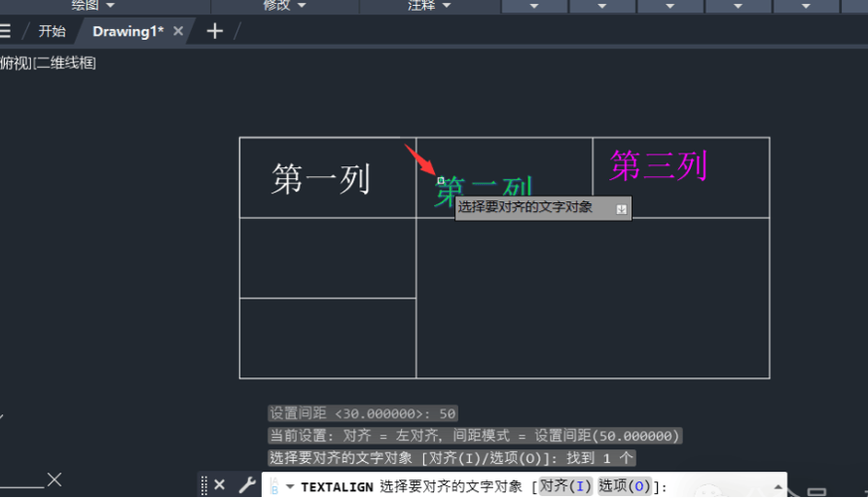The width and height of the screenshot is (868, 498).
Task: Grab the command line grip handle
Action: (204, 485)
